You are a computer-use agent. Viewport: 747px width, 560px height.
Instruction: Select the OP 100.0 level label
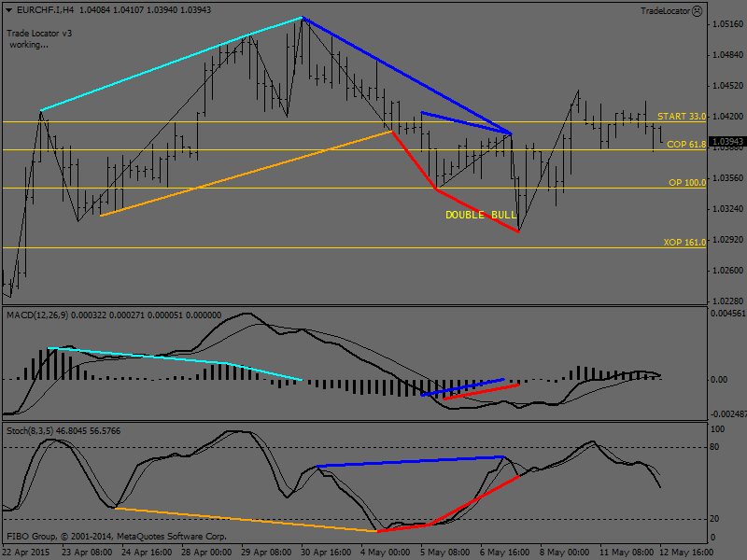pos(686,183)
